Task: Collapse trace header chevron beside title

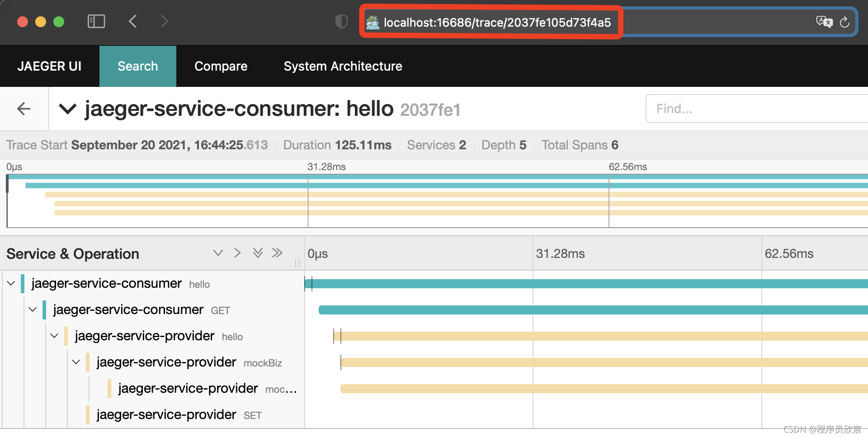Action: pos(68,109)
